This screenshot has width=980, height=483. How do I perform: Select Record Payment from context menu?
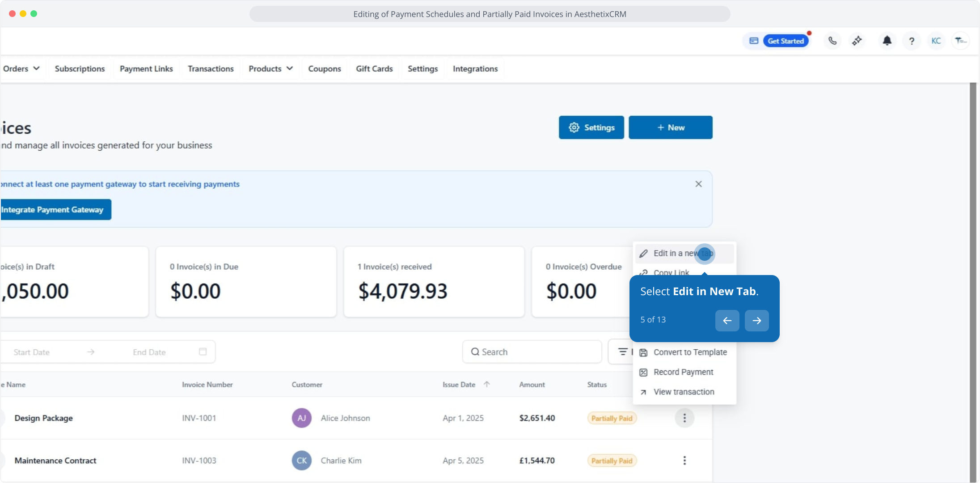pos(683,372)
